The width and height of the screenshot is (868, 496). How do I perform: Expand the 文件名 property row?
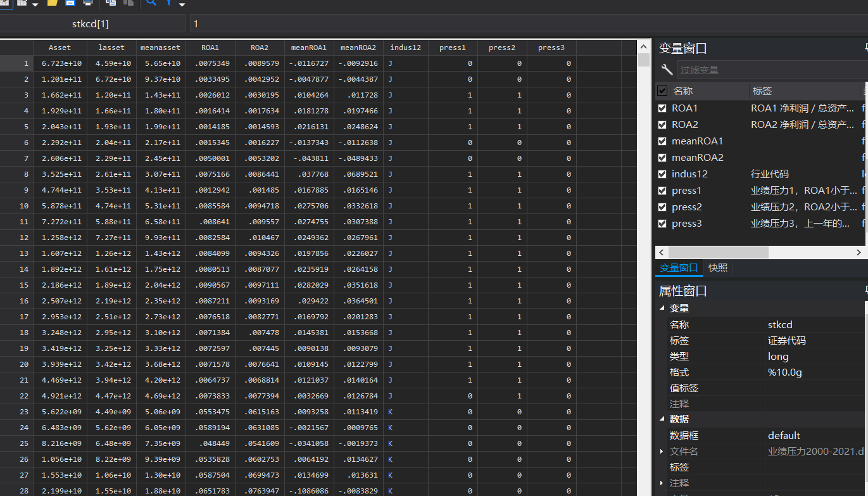[662, 452]
